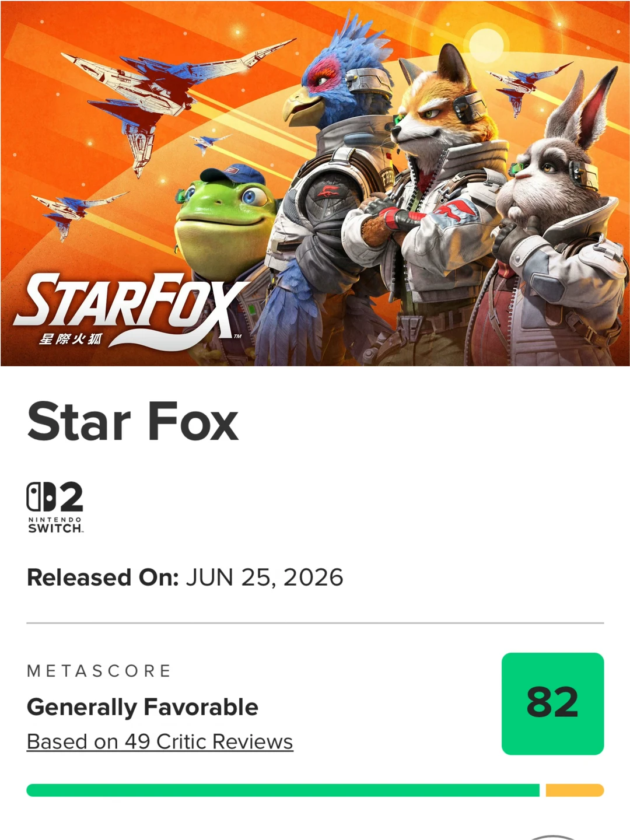This screenshot has width=630, height=840.
Task: Click the green 82 Metascore box
Action: [552, 703]
